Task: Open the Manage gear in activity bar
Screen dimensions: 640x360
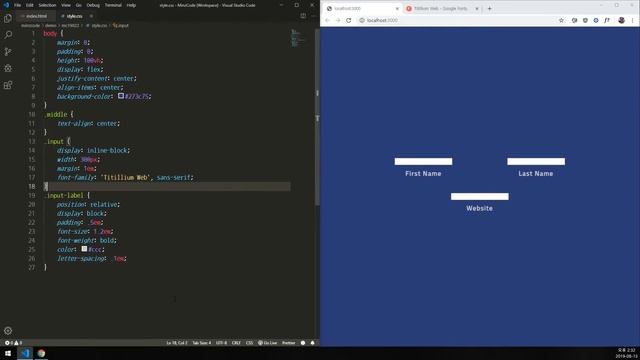Action: (x=8, y=331)
